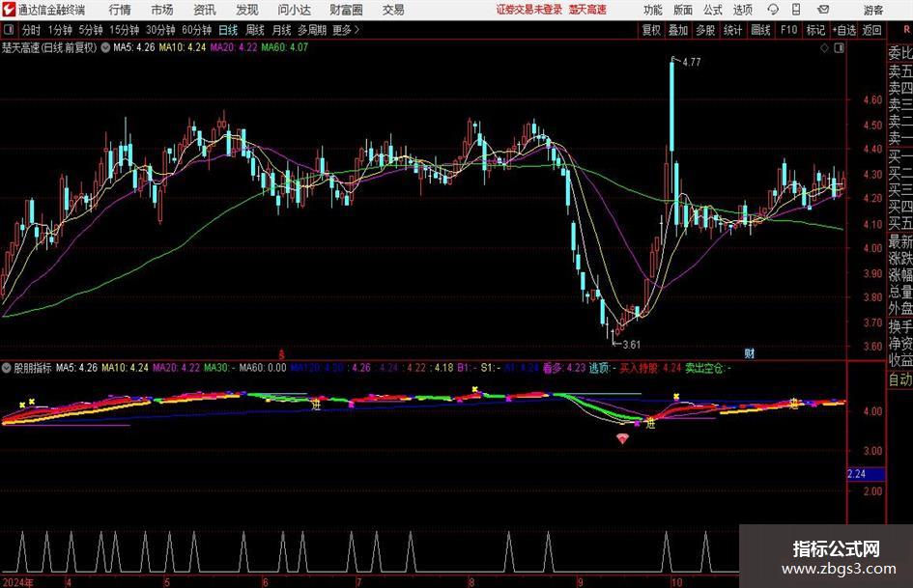Expand the 更多 period options
The image size is (913, 588).
tap(346, 30)
